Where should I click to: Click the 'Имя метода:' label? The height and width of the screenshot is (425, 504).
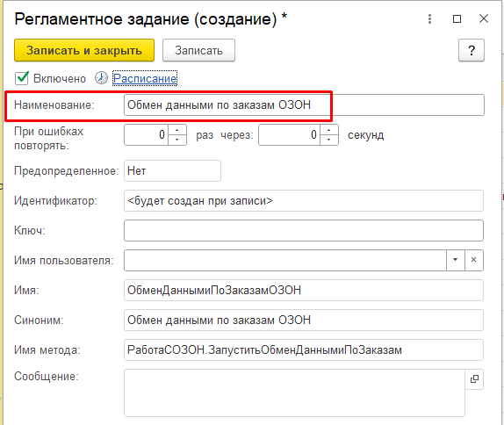[47, 349]
